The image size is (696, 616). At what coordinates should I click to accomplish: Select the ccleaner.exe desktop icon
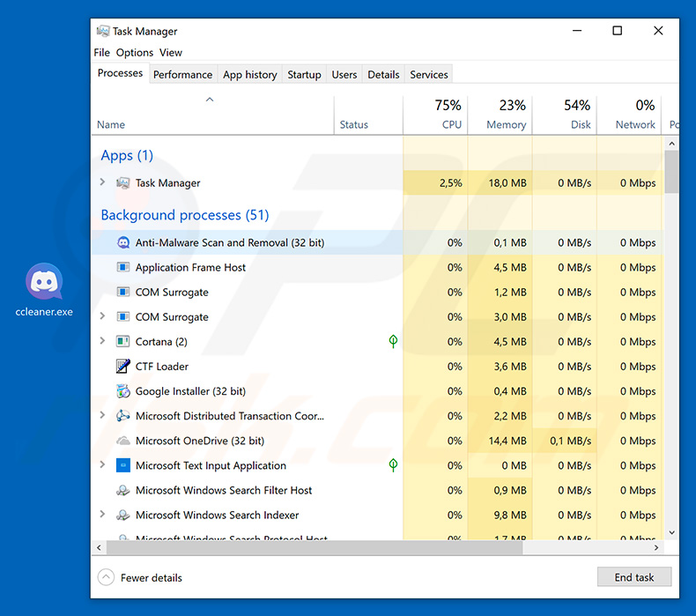coord(44,290)
